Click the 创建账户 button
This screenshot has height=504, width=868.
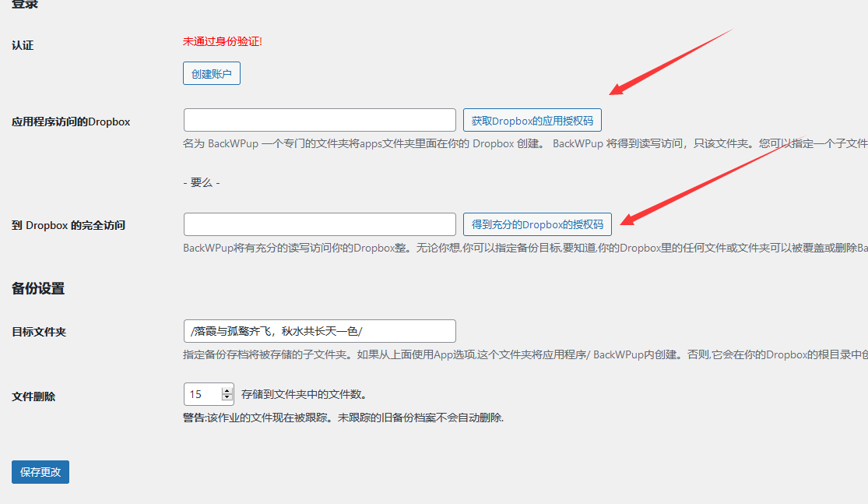point(212,73)
